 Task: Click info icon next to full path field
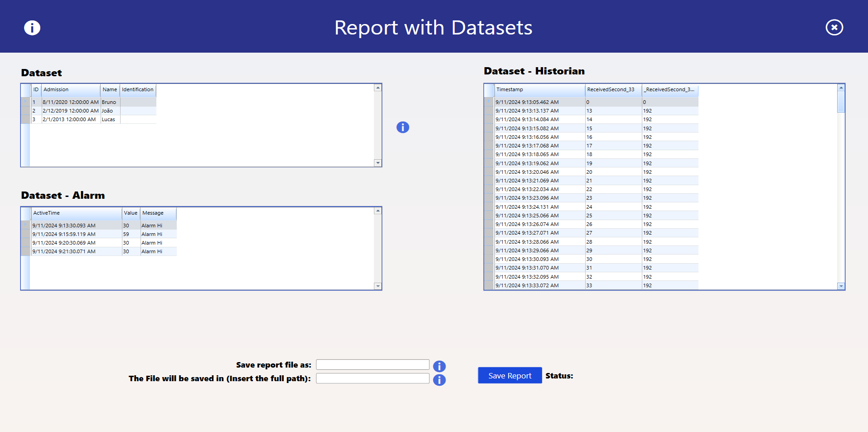point(439,380)
